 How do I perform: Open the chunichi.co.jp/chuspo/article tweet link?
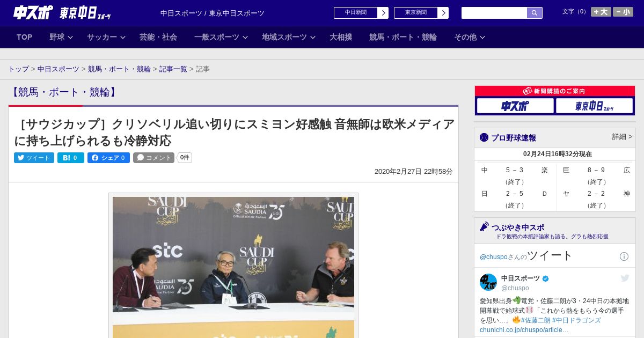click(524, 329)
